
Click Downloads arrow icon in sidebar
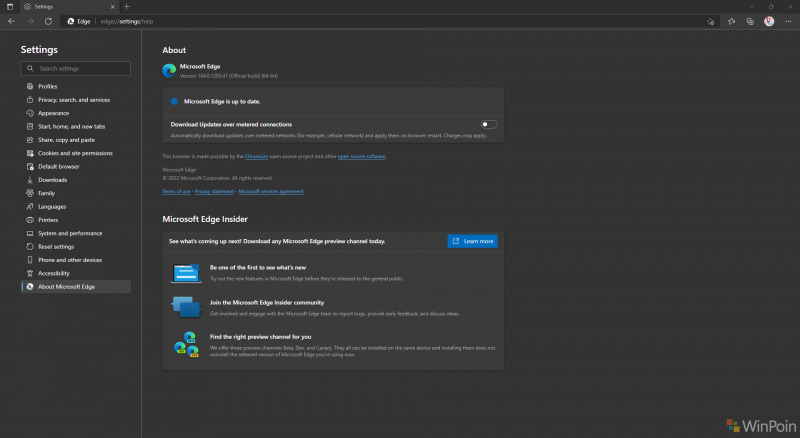30,180
